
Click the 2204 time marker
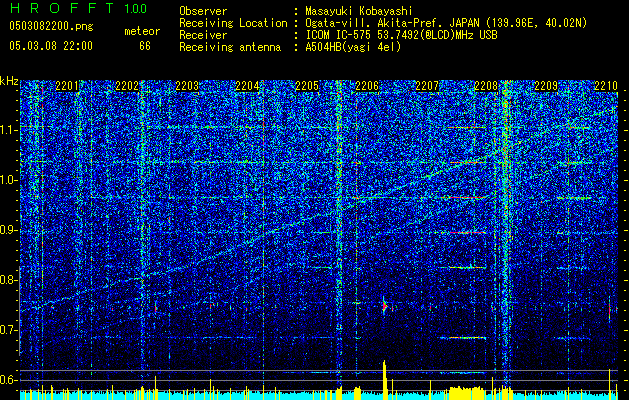point(247,86)
